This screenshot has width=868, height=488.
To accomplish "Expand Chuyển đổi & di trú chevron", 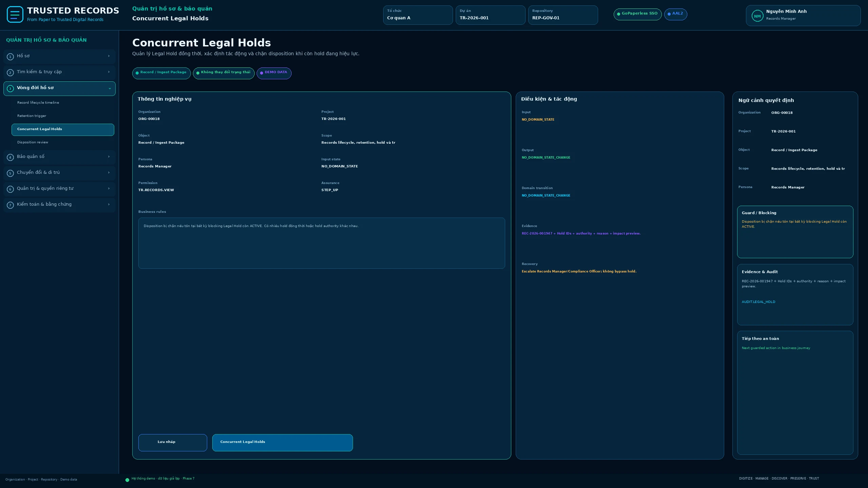I will tap(109, 172).
